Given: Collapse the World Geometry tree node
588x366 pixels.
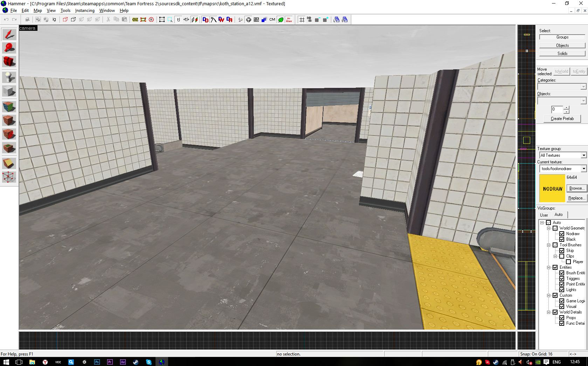Looking at the screenshot, I should tap(549, 228).
